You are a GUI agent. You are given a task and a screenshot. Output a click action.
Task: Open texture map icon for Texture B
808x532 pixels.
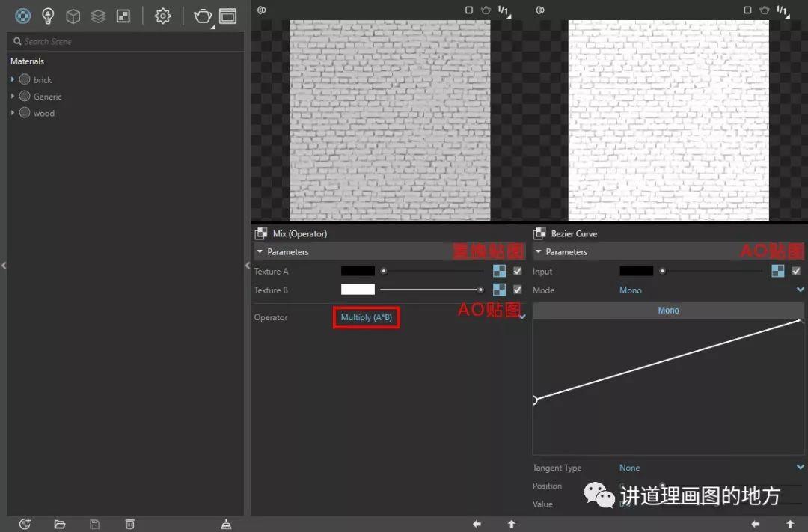pos(499,290)
